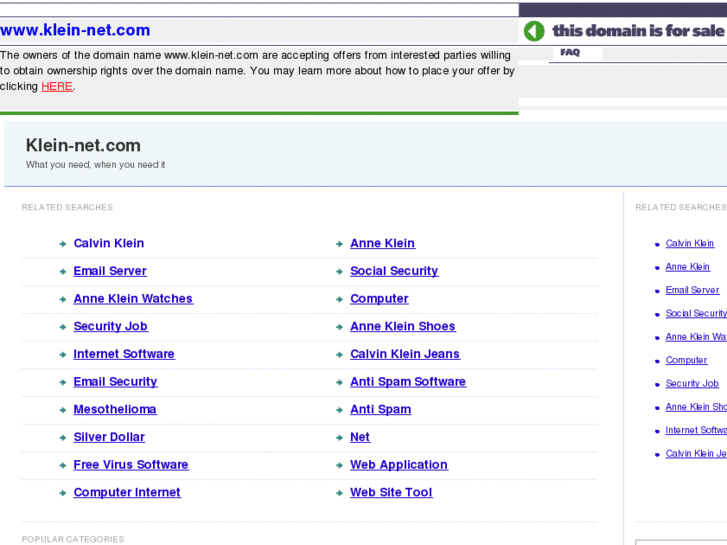This screenshot has width=727, height=545.
Task: Open the Email Security link
Action: (115, 382)
